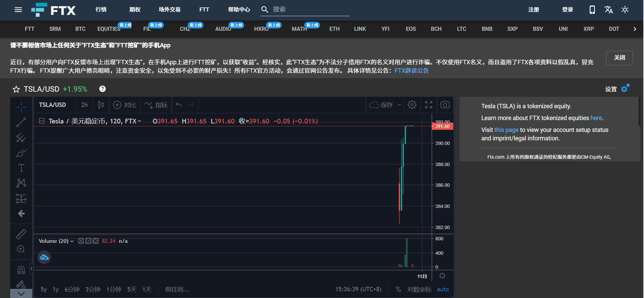The image size is (644, 298).
Task: Open the language translation icon
Action: [x=608, y=9]
